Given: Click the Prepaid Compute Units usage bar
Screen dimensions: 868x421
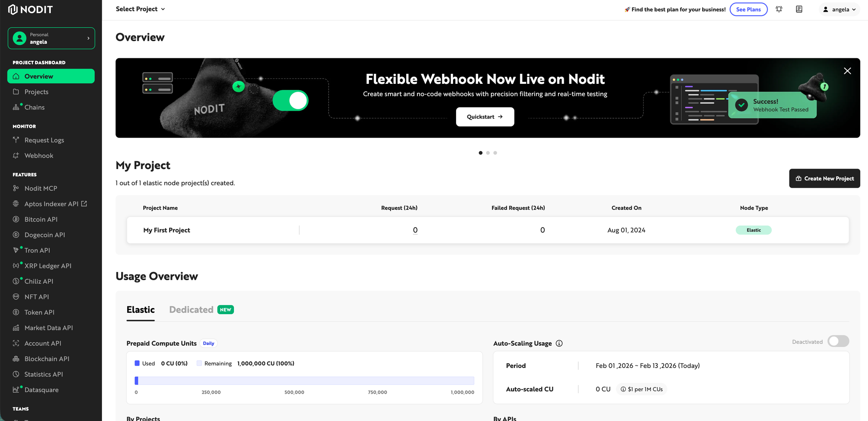Looking at the screenshot, I should [304, 381].
